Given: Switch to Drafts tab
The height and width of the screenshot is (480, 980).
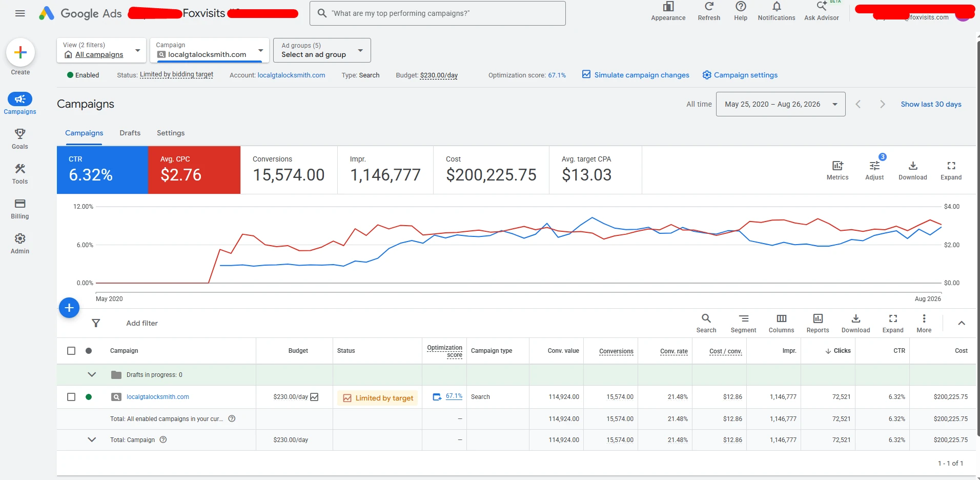Looking at the screenshot, I should 130,133.
